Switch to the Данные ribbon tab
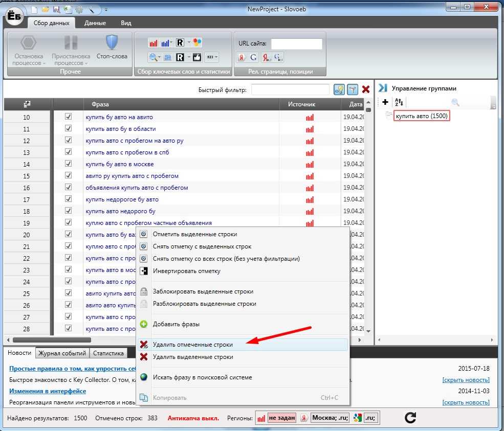The height and width of the screenshot is (431, 504). (95, 23)
